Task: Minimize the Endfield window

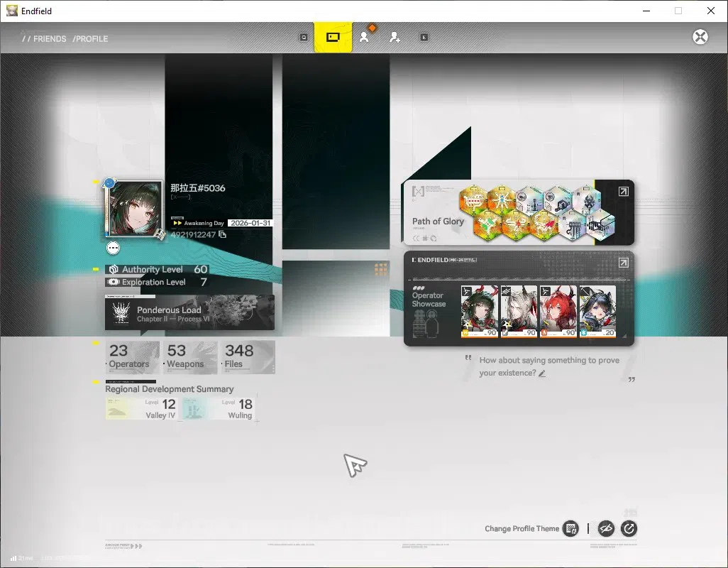Action: tap(646, 11)
